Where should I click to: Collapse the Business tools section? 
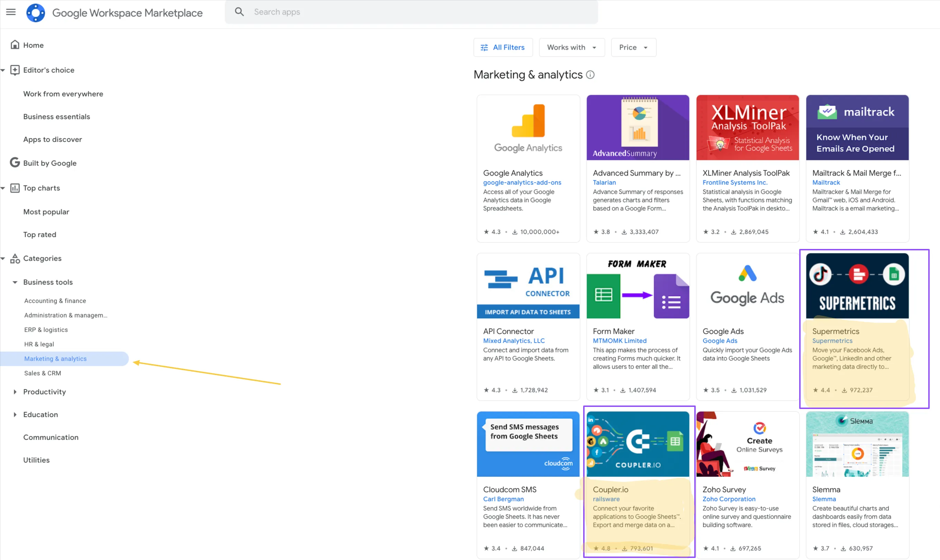[15, 282]
